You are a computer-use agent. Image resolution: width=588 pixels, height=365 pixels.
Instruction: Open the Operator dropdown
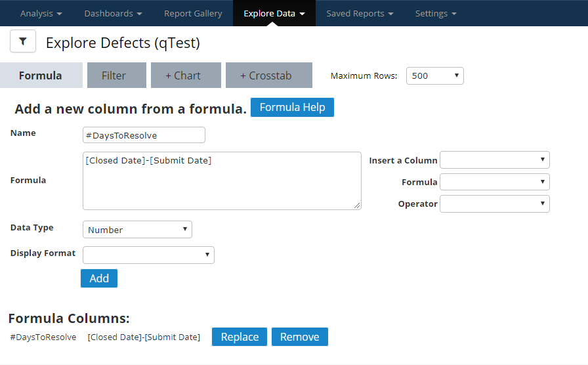pyautogui.click(x=494, y=204)
